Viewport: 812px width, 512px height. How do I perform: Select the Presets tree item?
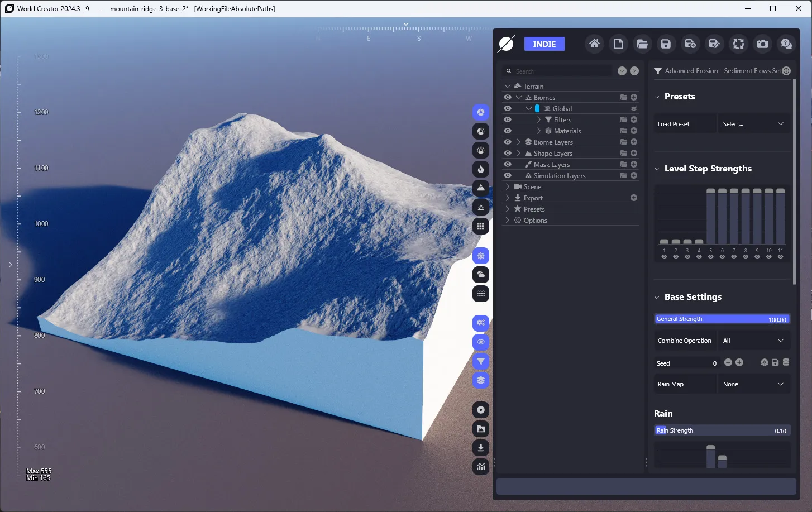534,209
